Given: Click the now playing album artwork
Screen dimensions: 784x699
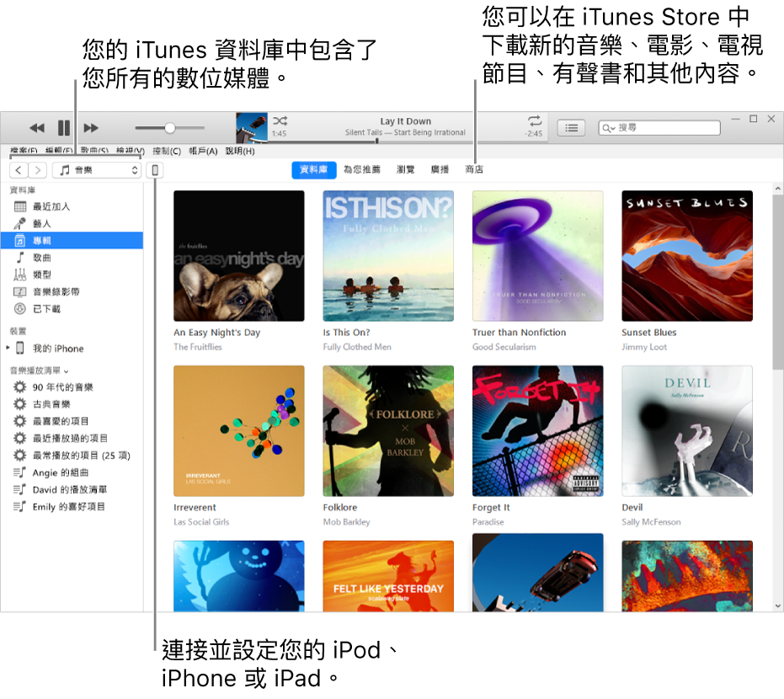Looking at the screenshot, I should [252, 128].
